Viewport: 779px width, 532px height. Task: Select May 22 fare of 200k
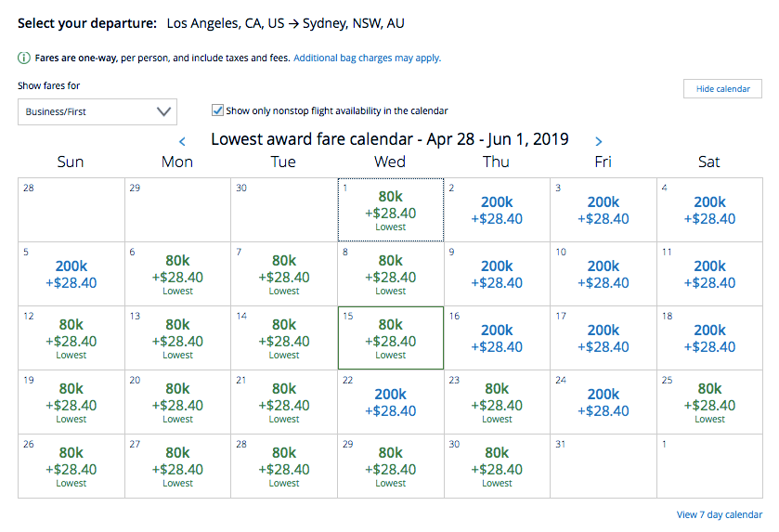click(x=390, y=402)
